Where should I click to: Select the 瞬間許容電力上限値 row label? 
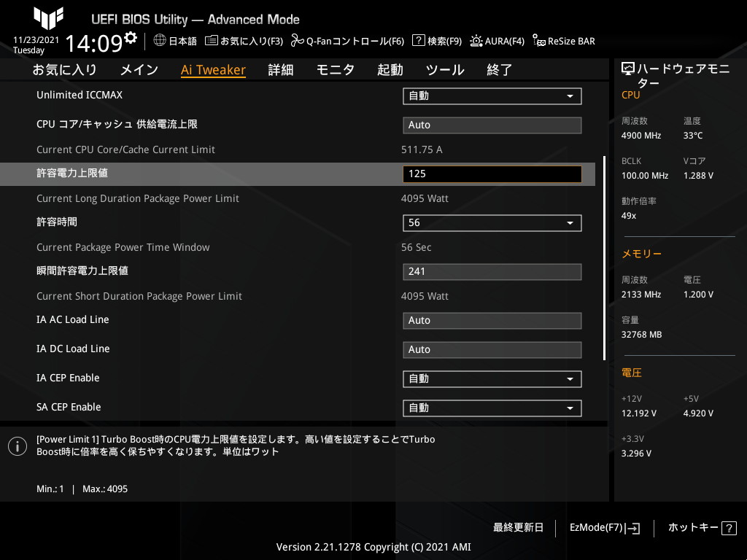pyautogui.click(x=82, y=271)
